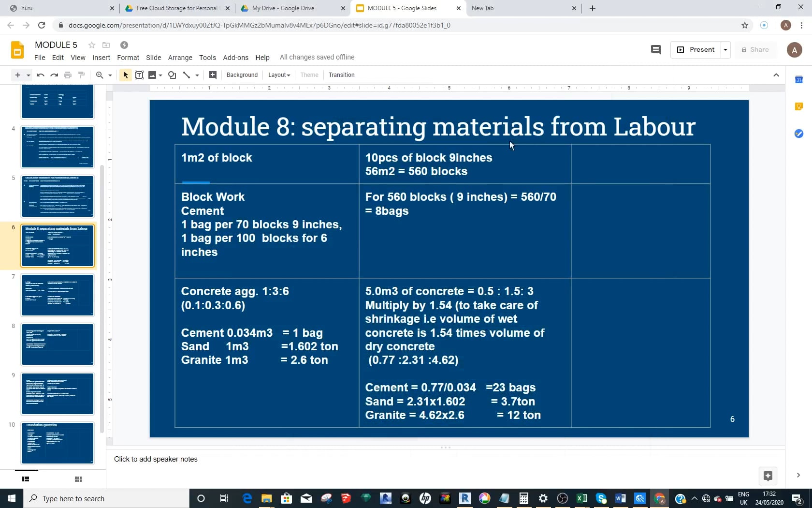
Task: Choose the Select cursor tool
Action: pyautogui.click(x=125, y=75)
